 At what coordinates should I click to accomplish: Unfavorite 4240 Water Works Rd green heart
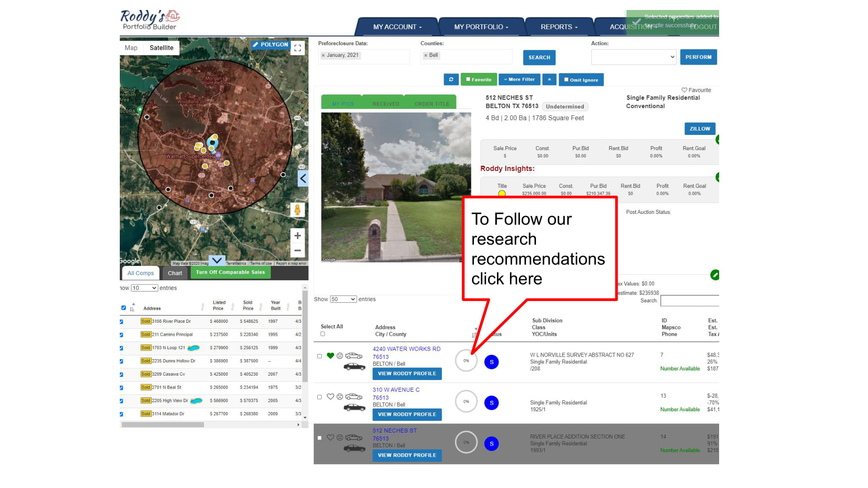[x=330, y=356]
